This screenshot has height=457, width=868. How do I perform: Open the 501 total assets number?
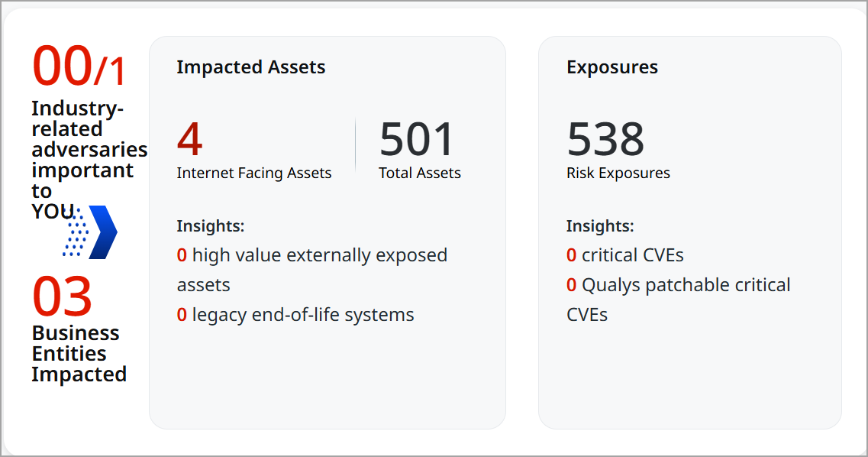[417, 139]
